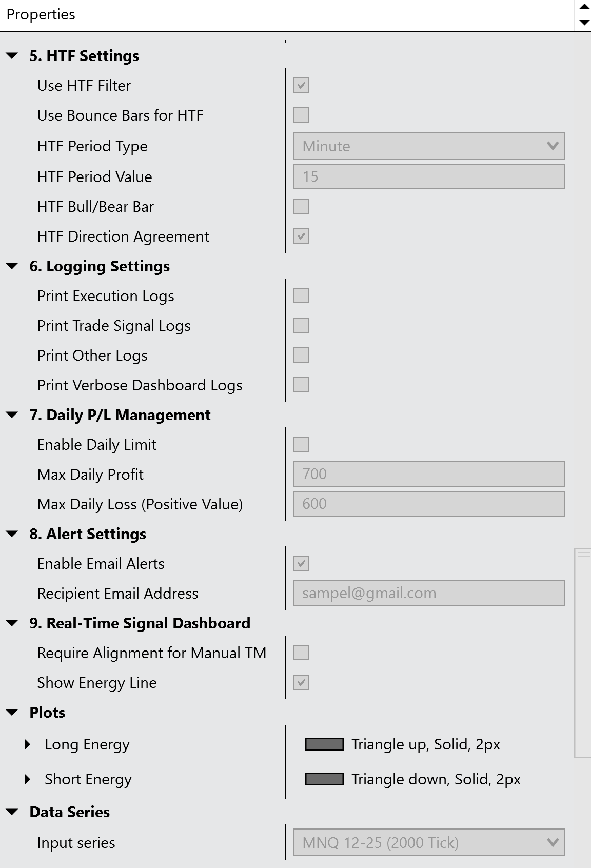The height and width of the screenshot is (868, 591).
Task: Collapse the HTF Settings section
Action: tap(12, 56)
